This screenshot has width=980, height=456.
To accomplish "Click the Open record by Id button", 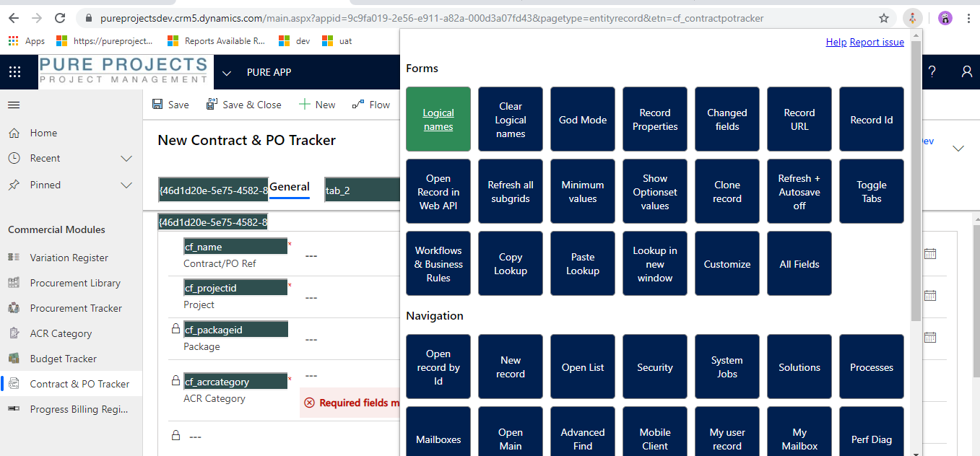I will (x=438, y=367).
